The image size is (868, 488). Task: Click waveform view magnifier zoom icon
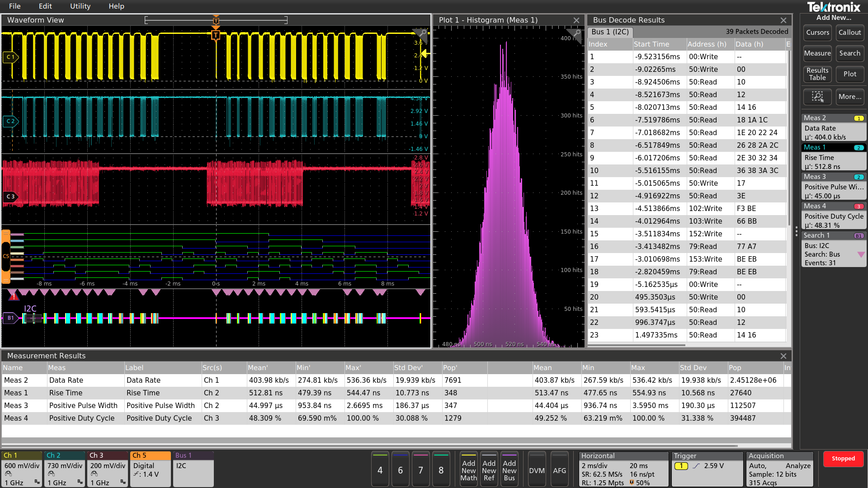pyautogui.click(x=422, y=33)
